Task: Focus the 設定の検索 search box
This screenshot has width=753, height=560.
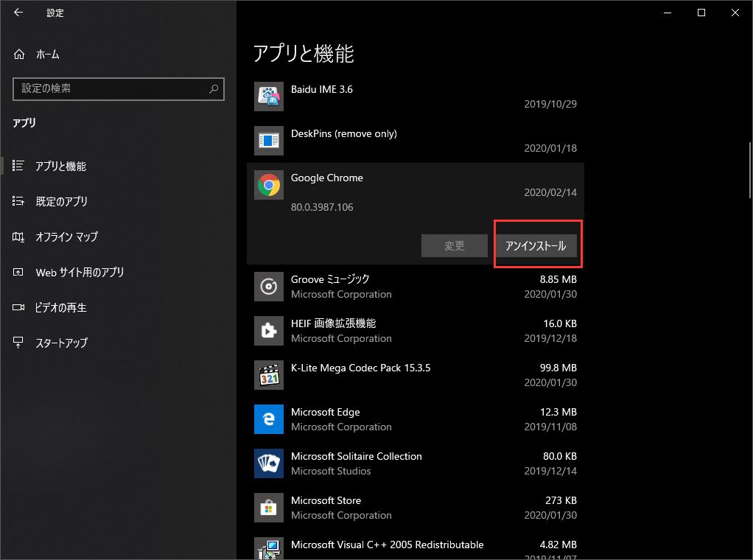Action: pyautogui.click(x=118, y=89)
